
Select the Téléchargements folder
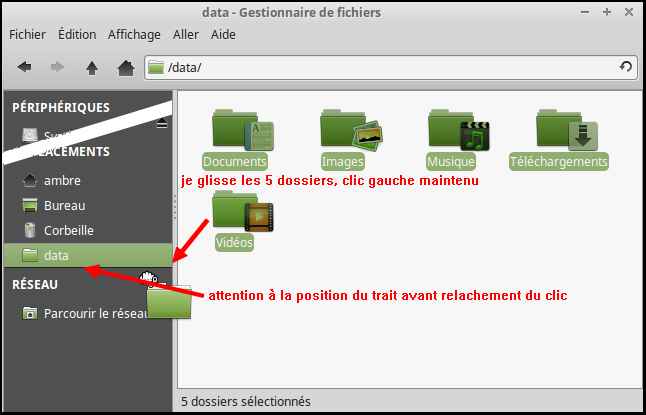click(559, 140)
